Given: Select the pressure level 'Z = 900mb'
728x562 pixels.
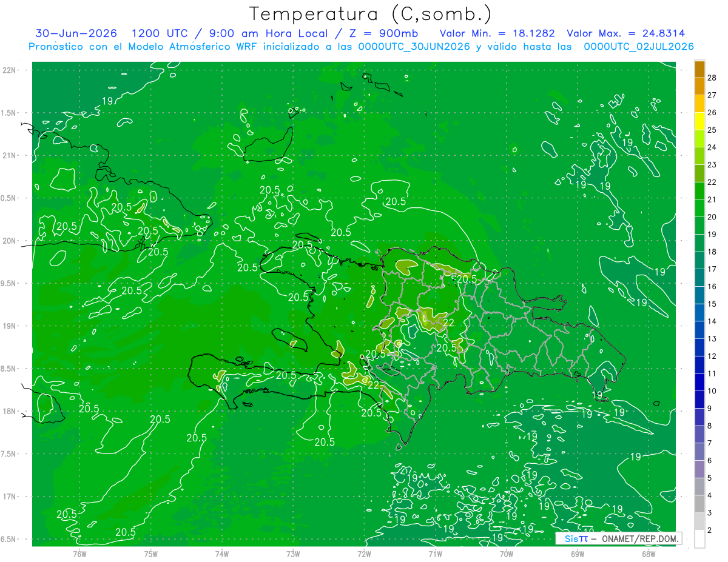Looking at the screenshot, I should click(384, 33).
